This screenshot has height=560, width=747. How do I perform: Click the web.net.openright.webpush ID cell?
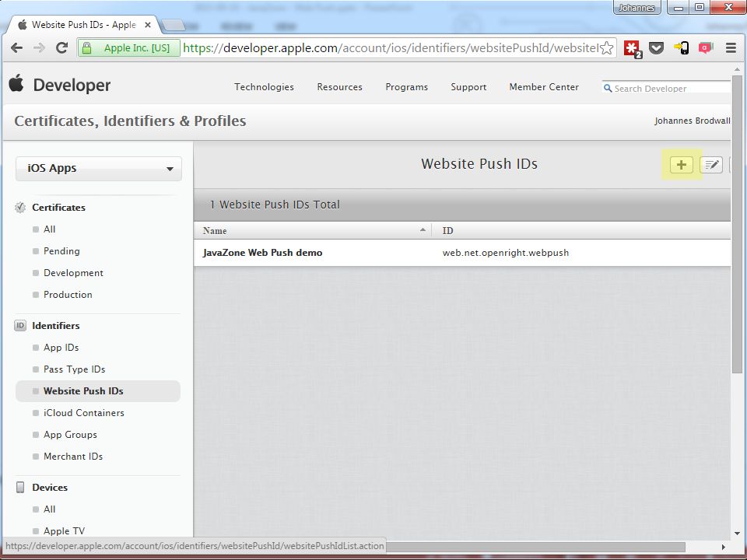click(x=506, y=253)
